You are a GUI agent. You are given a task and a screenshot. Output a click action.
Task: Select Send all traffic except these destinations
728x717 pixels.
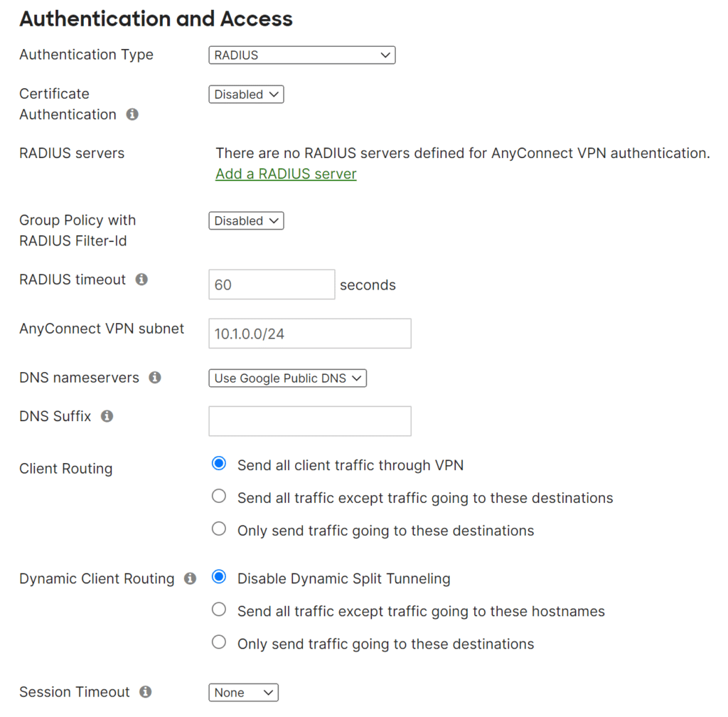pyautogui.click(x=219, y=496)
